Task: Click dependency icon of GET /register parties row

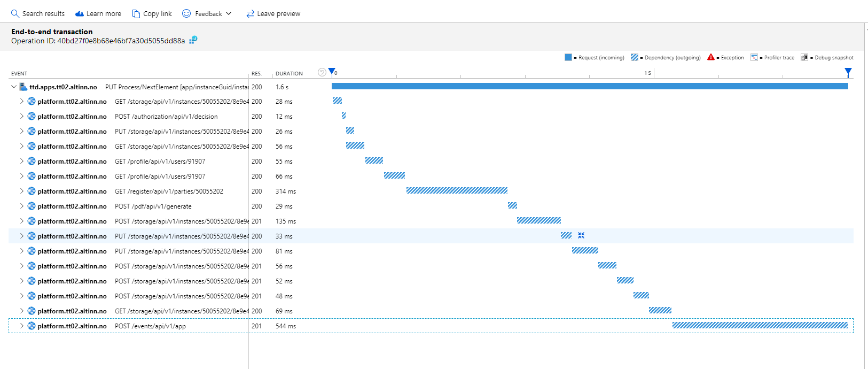Action: click(x=32, y=191)
